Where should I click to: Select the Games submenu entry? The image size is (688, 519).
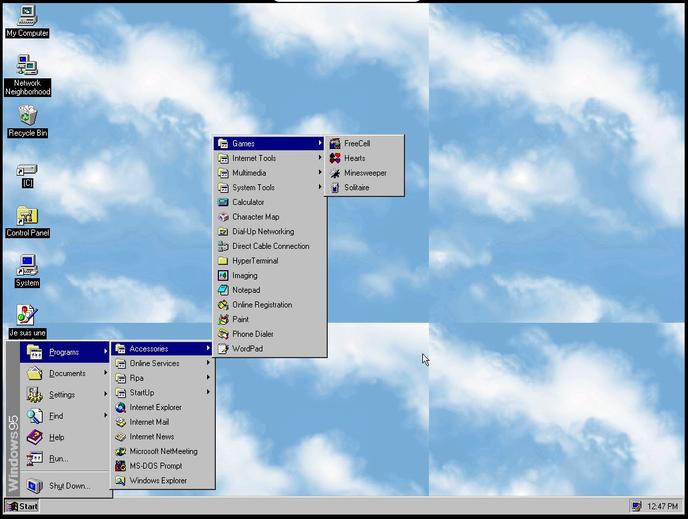269,143
